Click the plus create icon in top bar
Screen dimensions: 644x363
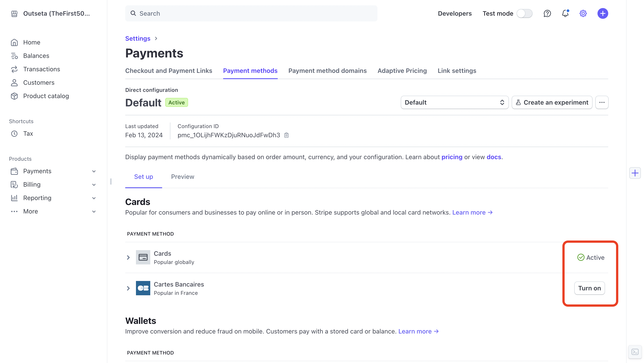point(603,13)
